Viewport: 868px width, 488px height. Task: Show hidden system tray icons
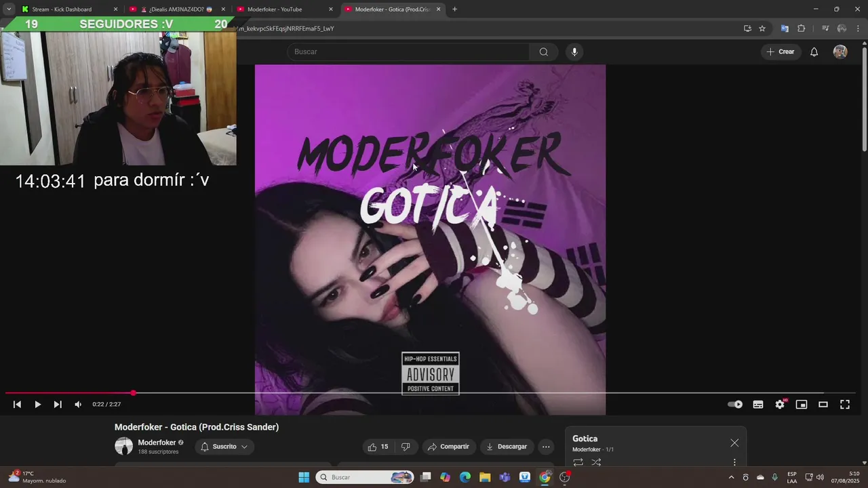coord(731,477)
